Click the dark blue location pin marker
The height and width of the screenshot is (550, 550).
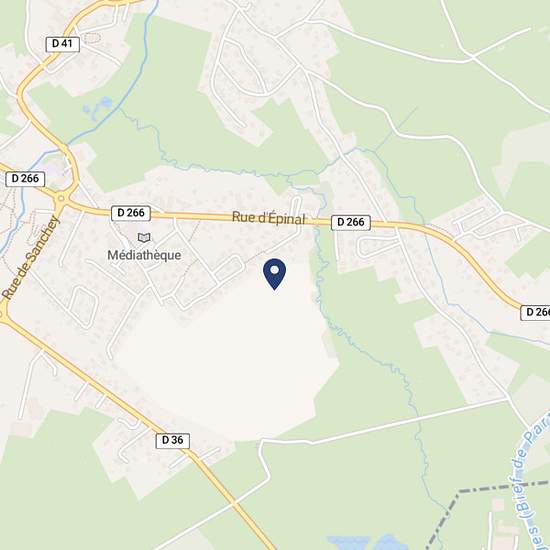[x=274, y=274]
